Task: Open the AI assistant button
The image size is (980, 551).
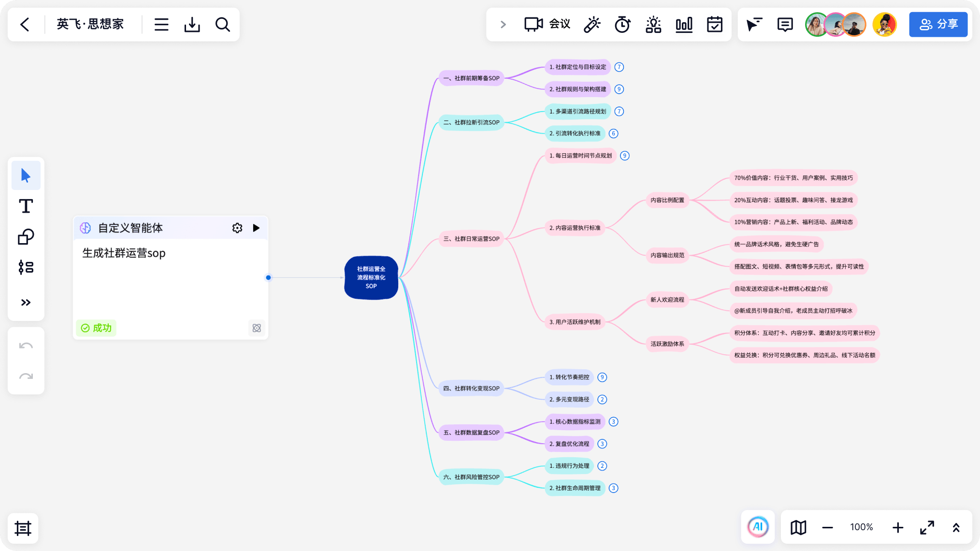Action: coord(758,527)
